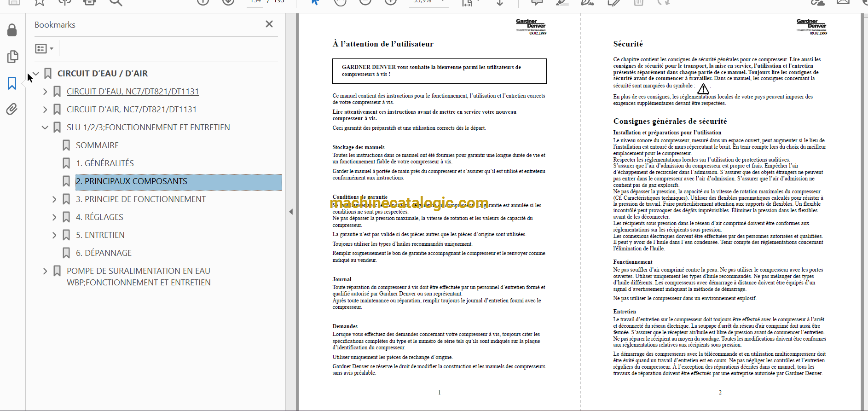Expand POMPE DE SURALIMENTATION EN EAU bookmark
Image resolution: width=868 pixels, height=411 pixels.
[45, 271]
